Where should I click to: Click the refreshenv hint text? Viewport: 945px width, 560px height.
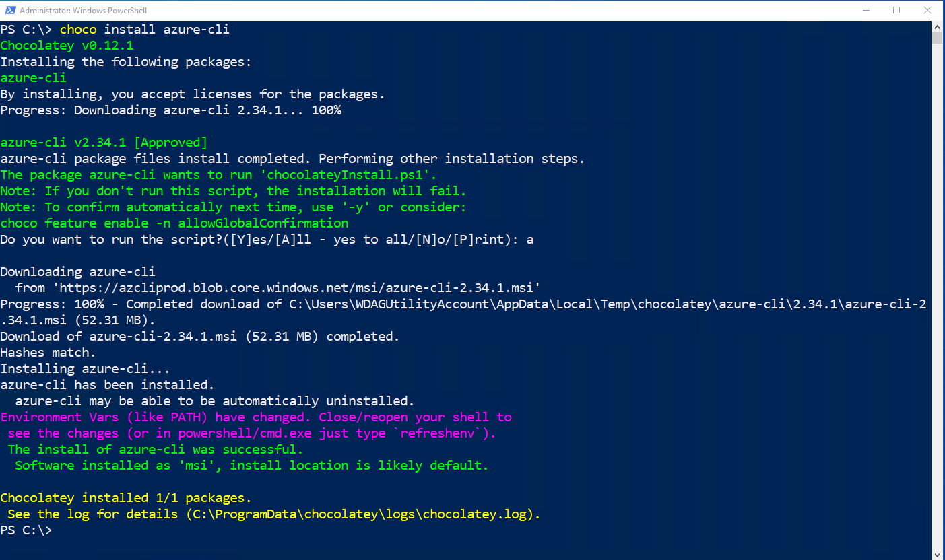coord(438,433)
